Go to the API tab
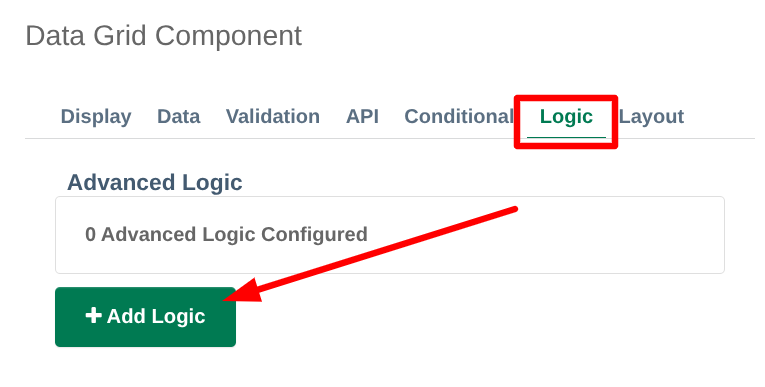 tap(362, 117)
